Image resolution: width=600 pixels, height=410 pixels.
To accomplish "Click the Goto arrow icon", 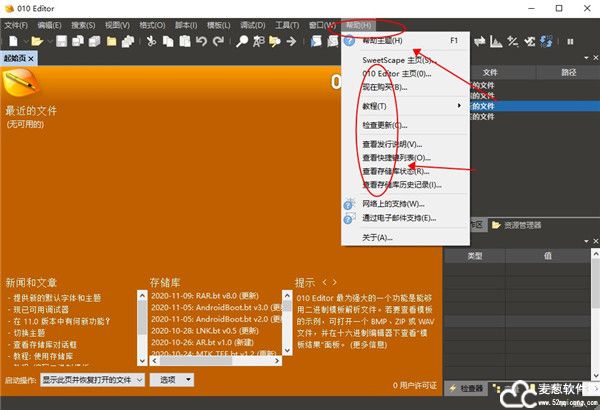I will (291, 41).
